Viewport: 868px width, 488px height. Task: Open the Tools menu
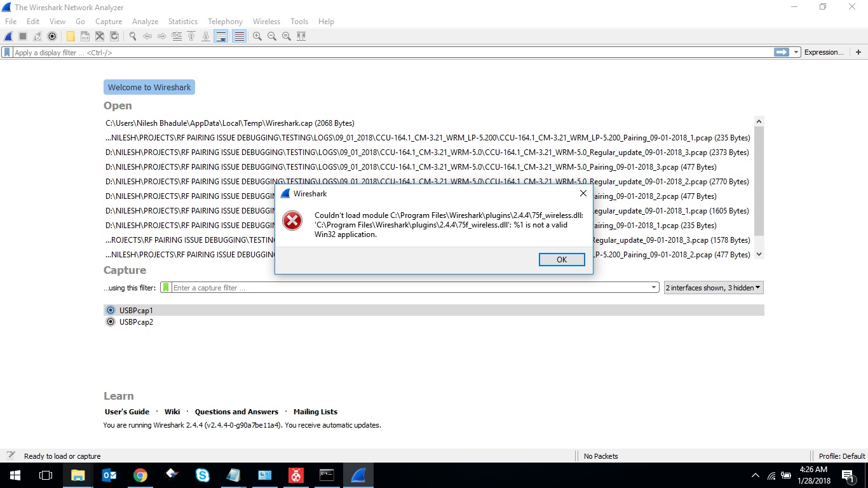[x=299, y=22]
